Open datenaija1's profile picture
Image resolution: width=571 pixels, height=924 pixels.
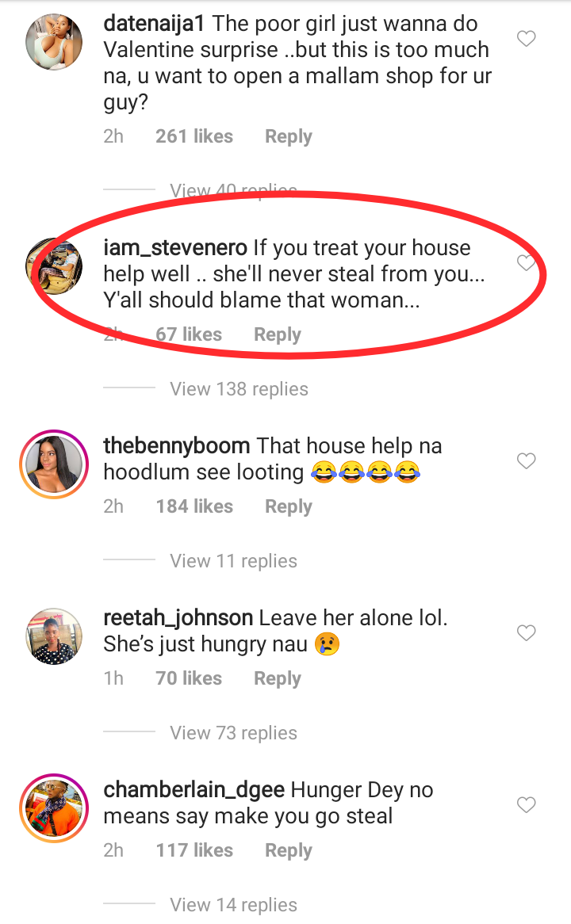click(x=54, y=42)
